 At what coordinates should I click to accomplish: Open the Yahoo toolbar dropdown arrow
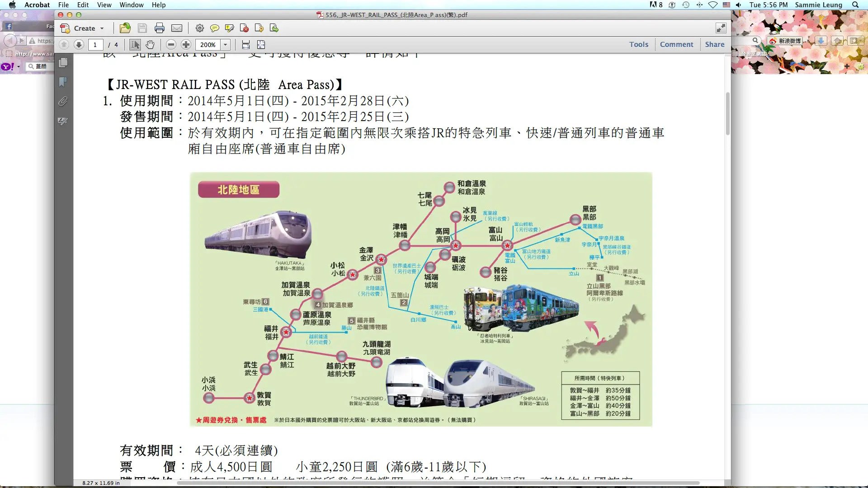tap(19, 66)
